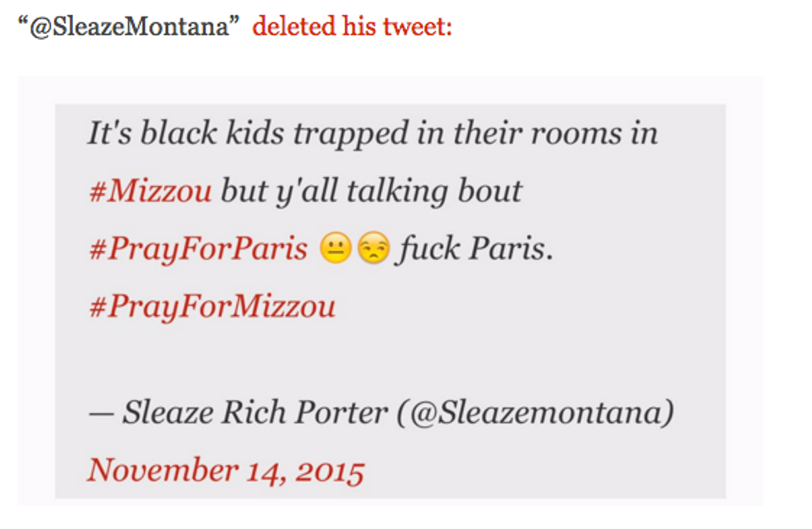
Task: Open the "deleted his tweet:" link
Action: tap(352, 27)
